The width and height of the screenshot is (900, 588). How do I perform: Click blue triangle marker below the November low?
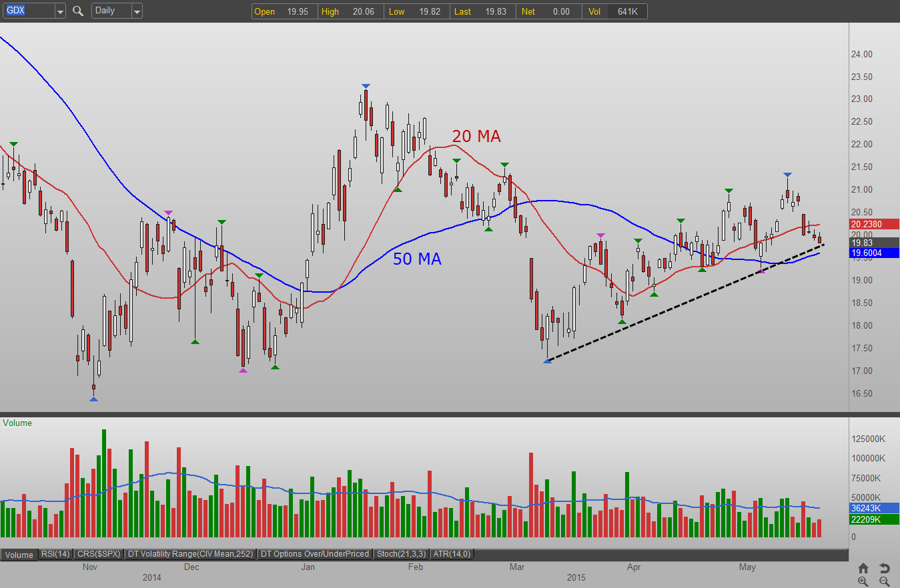(93, 399)
